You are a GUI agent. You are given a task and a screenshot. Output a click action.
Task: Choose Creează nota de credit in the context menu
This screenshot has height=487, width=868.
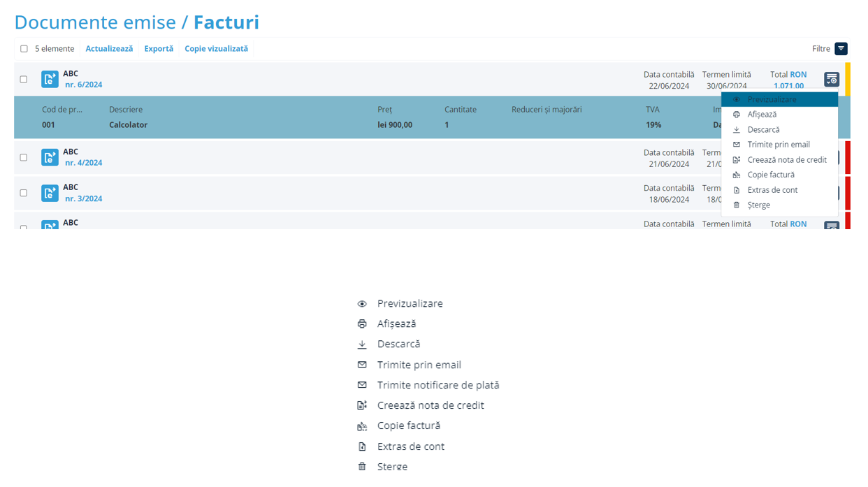(786, 160)
